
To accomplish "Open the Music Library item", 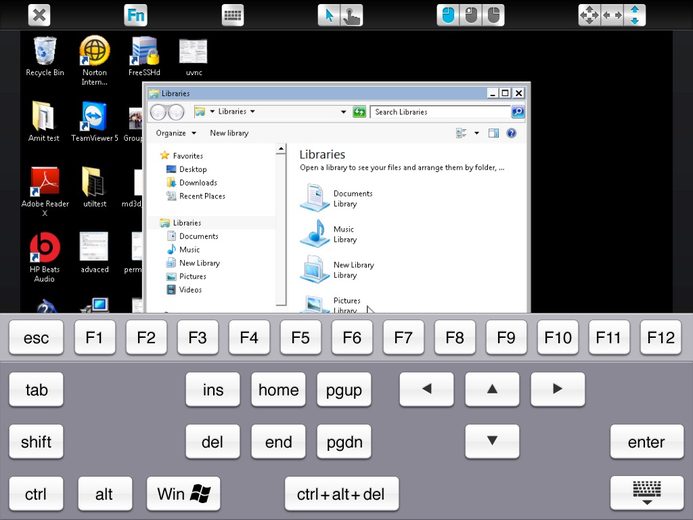I will pos(329,234).
